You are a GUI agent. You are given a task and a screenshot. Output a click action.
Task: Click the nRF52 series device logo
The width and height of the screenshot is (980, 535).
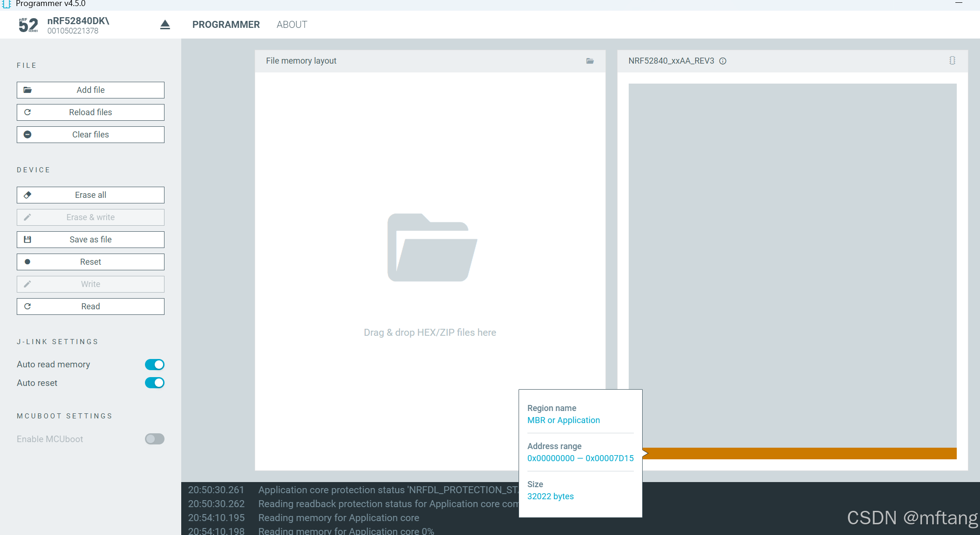pyautogui.click(x=28, y=25)
